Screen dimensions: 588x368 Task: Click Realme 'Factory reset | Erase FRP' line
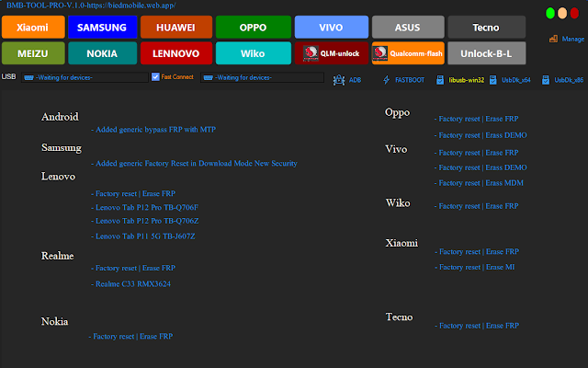click(x=133, y=268)
